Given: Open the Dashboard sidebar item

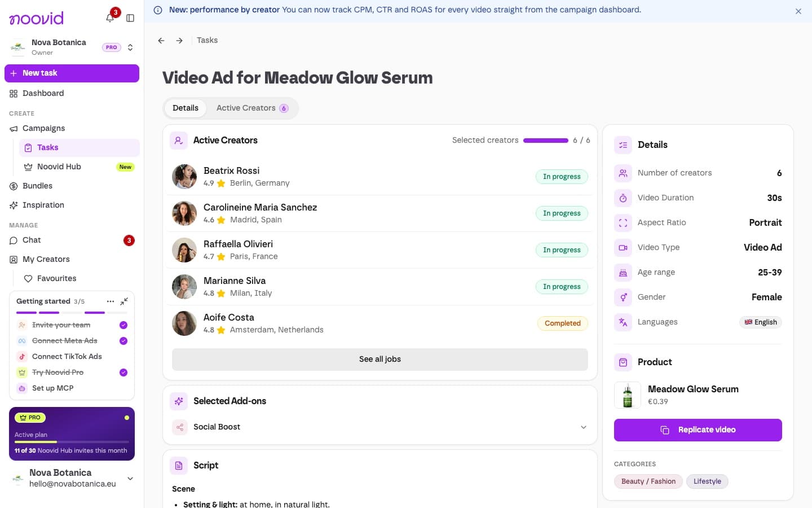Looking at the screenshot, I should (72, 93).
